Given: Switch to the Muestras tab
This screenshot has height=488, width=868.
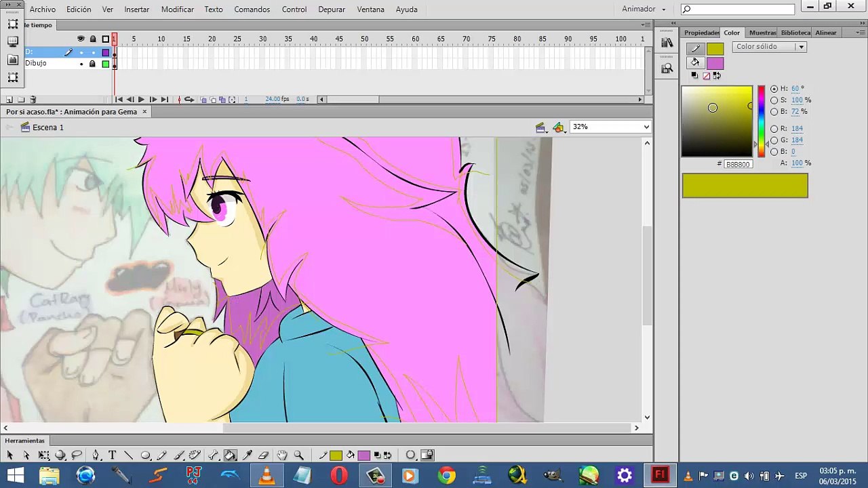Looking at the screenshot, I should [x=763, y=33].
